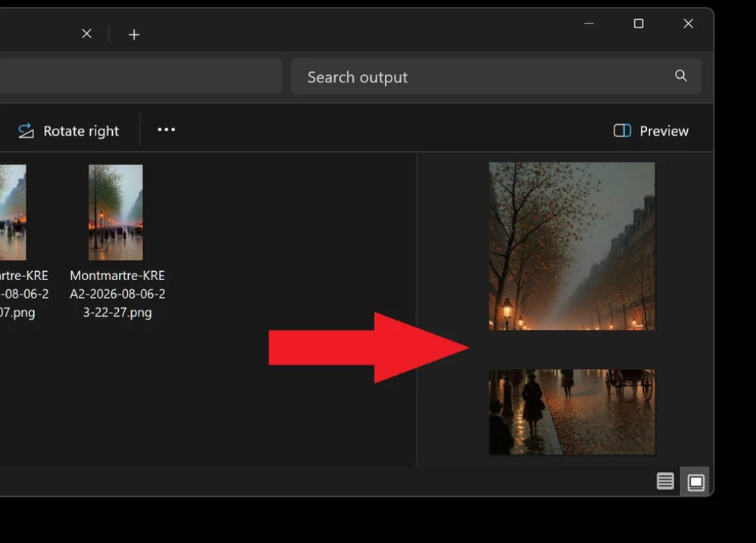The image size is (756, 543).
Task: Switch to details list view icon
Action: pyautogui.click(x=665, y=481)
